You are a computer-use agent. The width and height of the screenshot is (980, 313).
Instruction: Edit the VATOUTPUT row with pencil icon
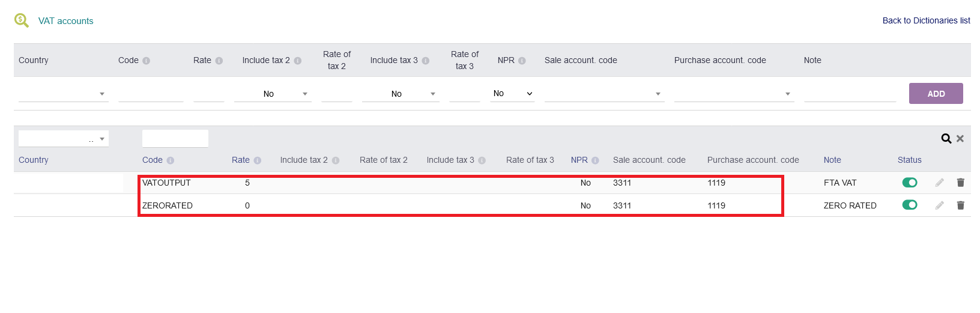click(940, 183)
